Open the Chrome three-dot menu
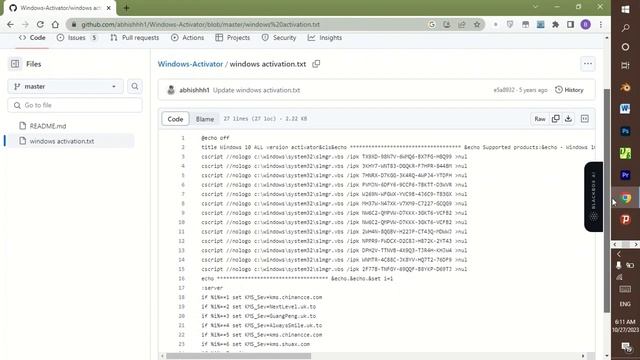Viewport: 640px width, 360px height. point(601,24)
